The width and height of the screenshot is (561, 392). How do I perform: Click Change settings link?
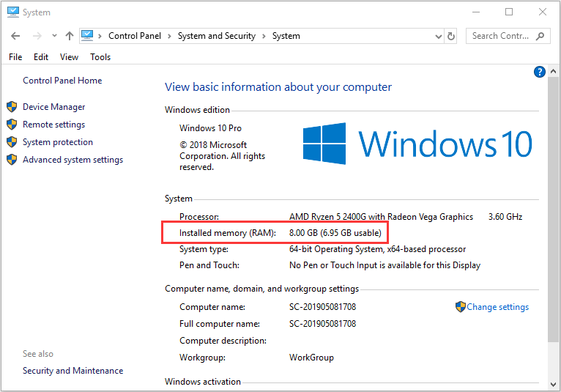coord(498,307)
